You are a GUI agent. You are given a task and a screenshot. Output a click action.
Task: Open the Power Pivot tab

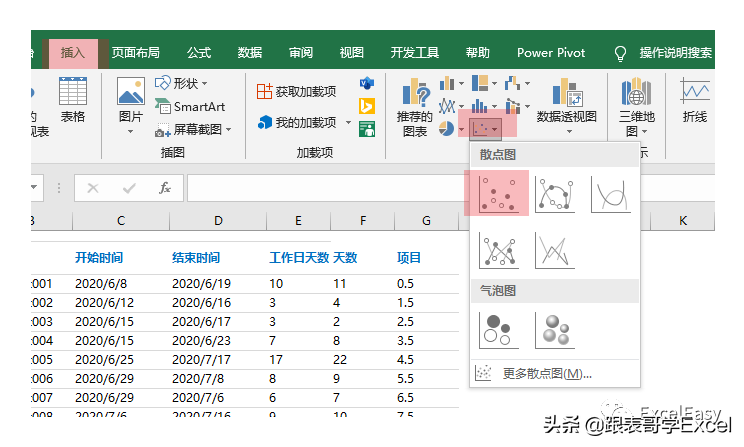coord(551,53)
